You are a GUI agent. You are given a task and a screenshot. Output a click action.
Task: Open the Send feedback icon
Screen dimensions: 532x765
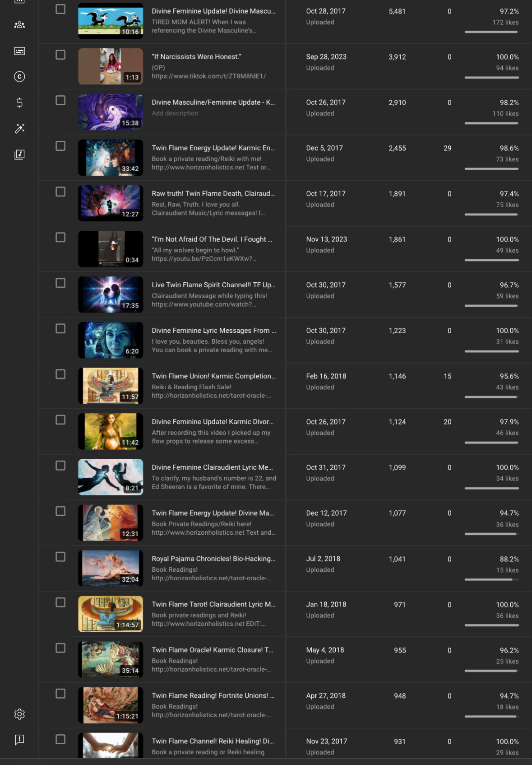19,740
